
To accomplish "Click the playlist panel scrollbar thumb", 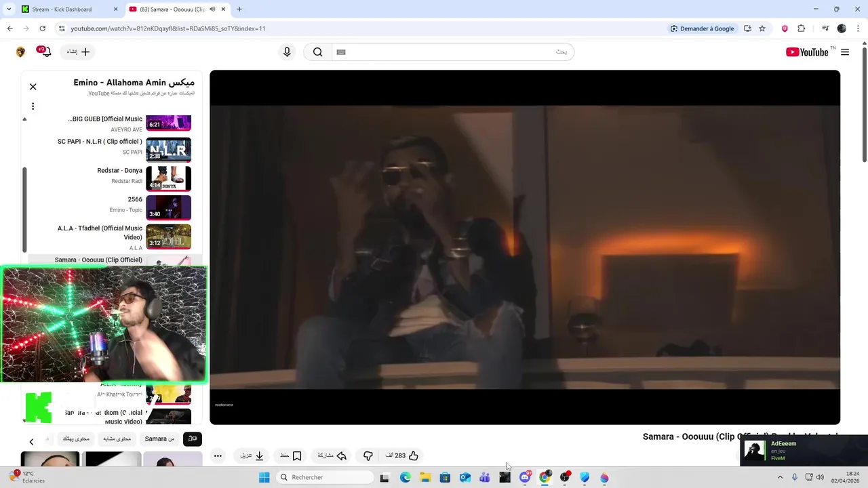I will pos(25,210).
